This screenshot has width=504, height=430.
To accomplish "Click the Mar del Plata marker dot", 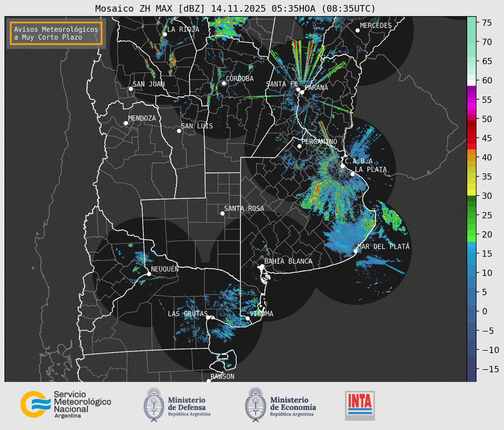I will [355, 251].
